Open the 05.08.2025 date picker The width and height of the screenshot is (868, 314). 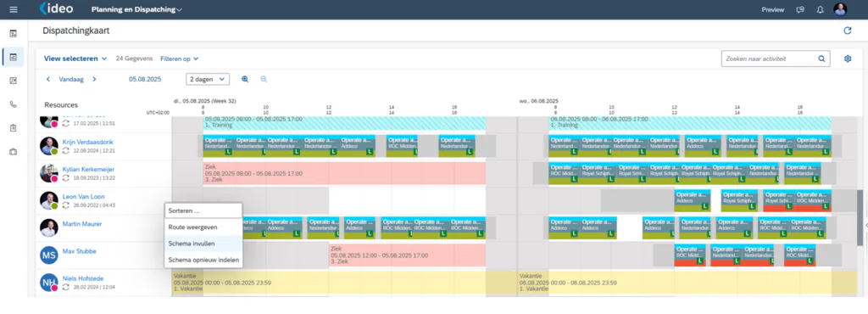[145, 79]
